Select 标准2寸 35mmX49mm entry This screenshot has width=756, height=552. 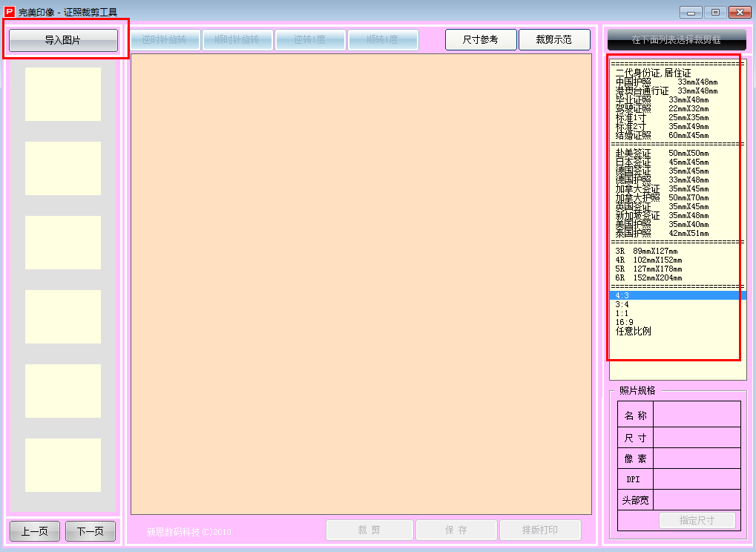point(677,126)
